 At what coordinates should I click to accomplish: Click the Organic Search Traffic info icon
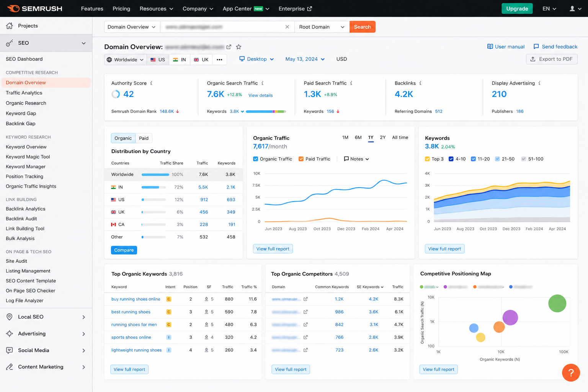(262, 83)
